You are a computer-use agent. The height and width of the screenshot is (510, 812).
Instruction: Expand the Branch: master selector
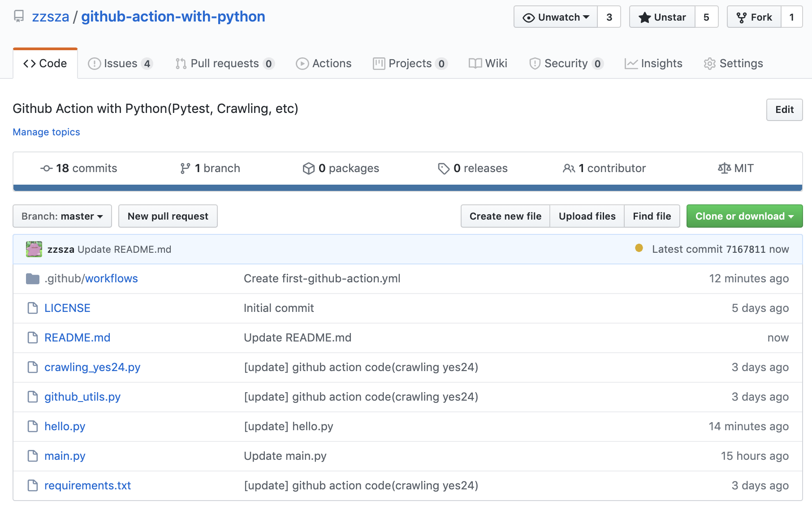[x=62, y=216]
